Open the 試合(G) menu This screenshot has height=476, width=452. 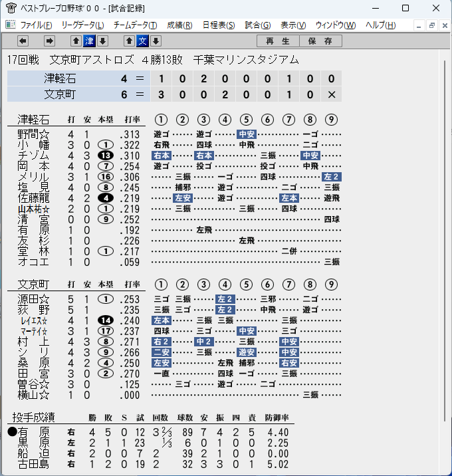[x=258, y=25]
